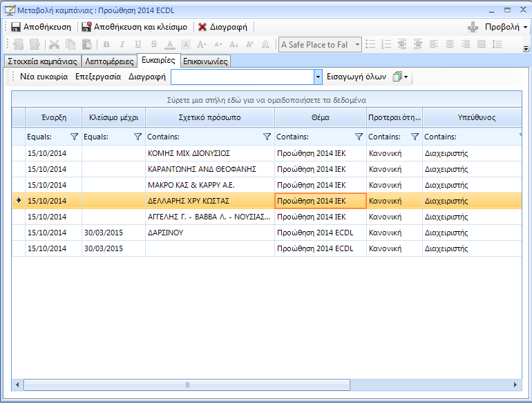The image size is (532, 403).
Task: Click the cut scissors icon
Action: 54,45
